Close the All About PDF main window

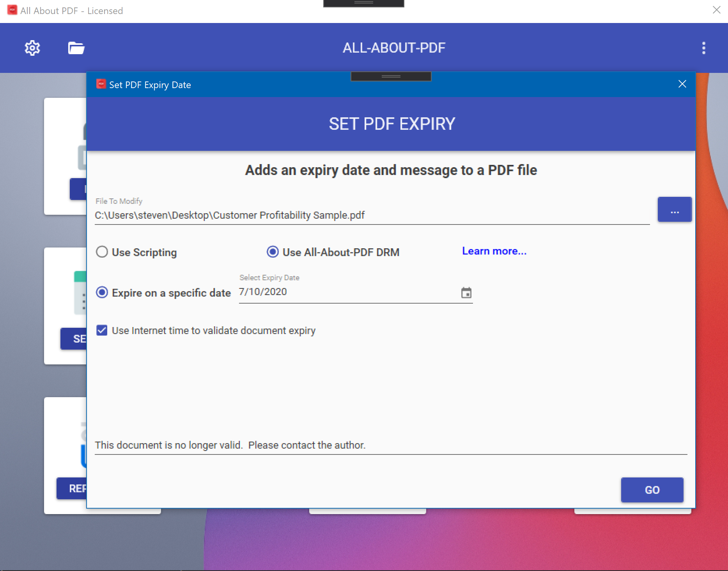(x=716, y=10)
